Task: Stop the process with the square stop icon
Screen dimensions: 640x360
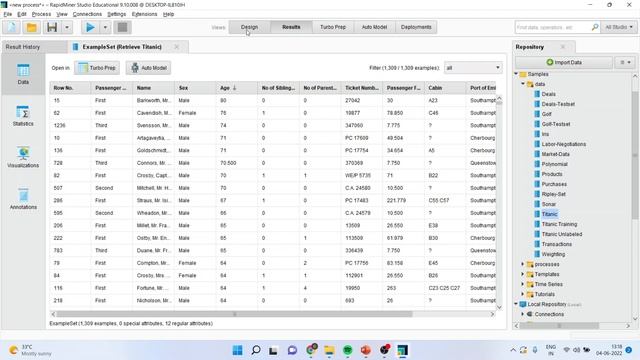Action: click(122, 27)
